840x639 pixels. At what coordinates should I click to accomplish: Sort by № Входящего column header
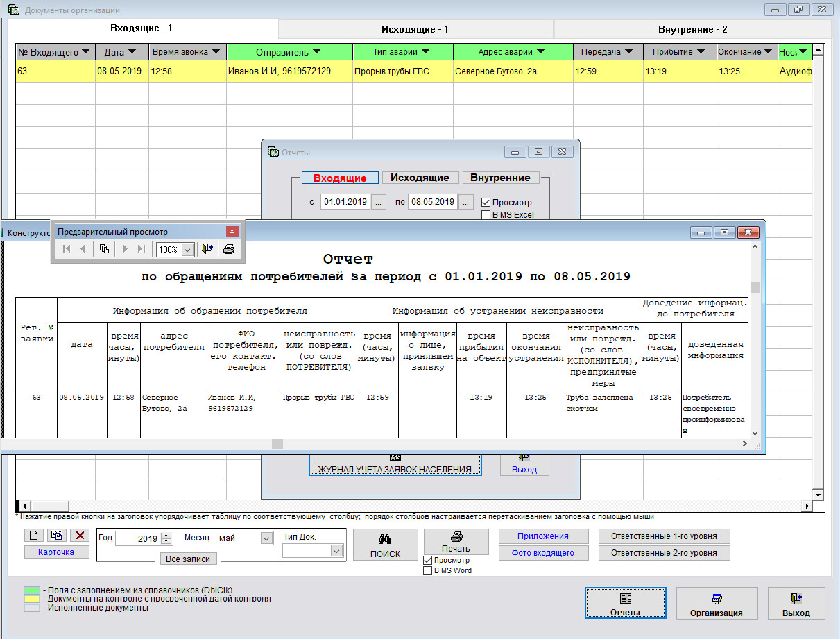coord(55,52)
